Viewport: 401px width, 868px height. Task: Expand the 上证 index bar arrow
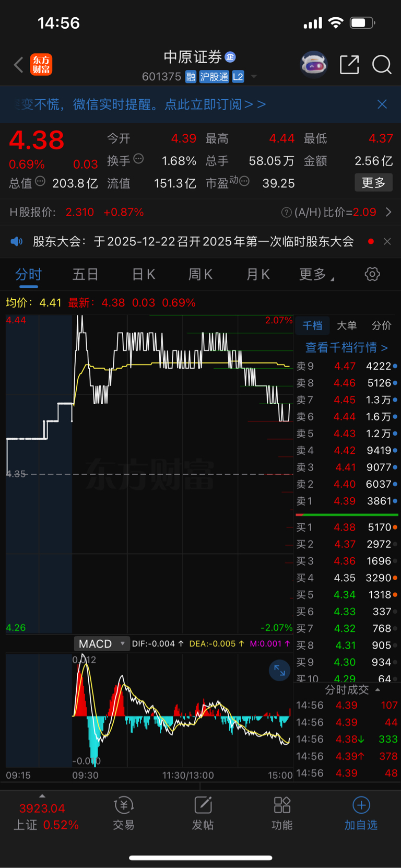click(42, 796)
